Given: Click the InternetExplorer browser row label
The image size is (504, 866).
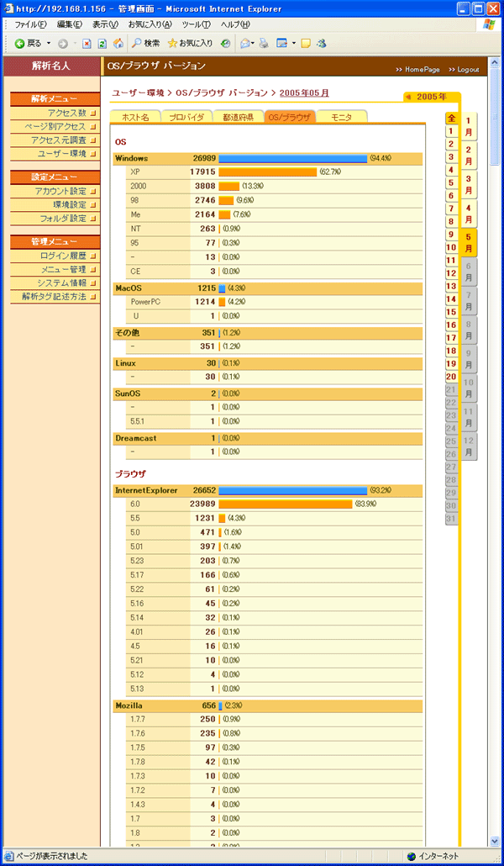Looking at the screenshot, I should coord(146,490).
